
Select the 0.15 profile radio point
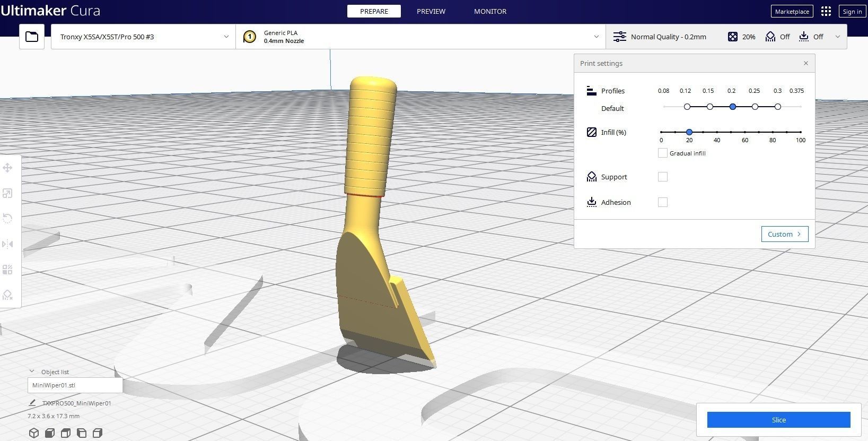point(710,107)
